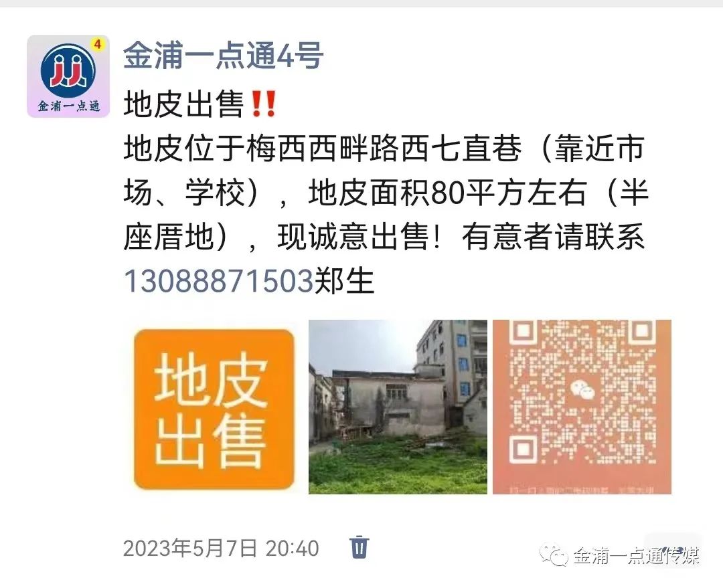Open the 金浦一点通 profile avatar
Image resolution: width=723 pixels, height=588 pixels.
68,76
